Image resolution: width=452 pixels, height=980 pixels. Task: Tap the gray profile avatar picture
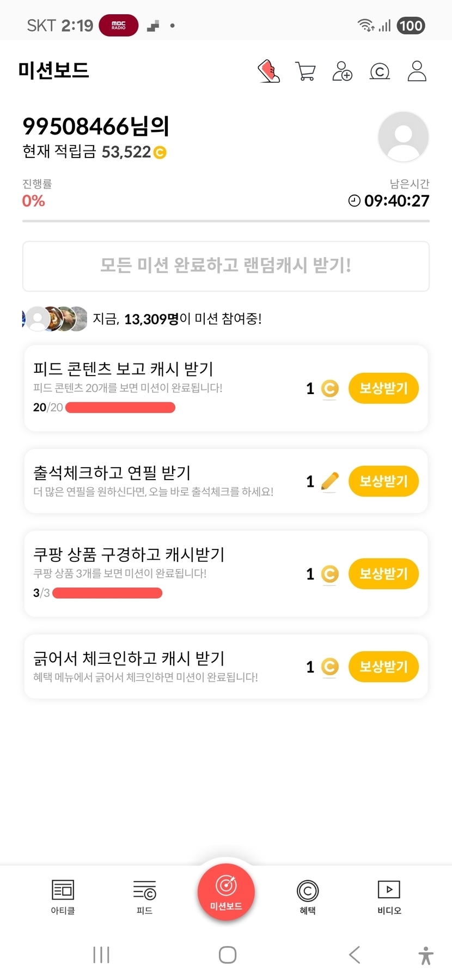point(403,137)
